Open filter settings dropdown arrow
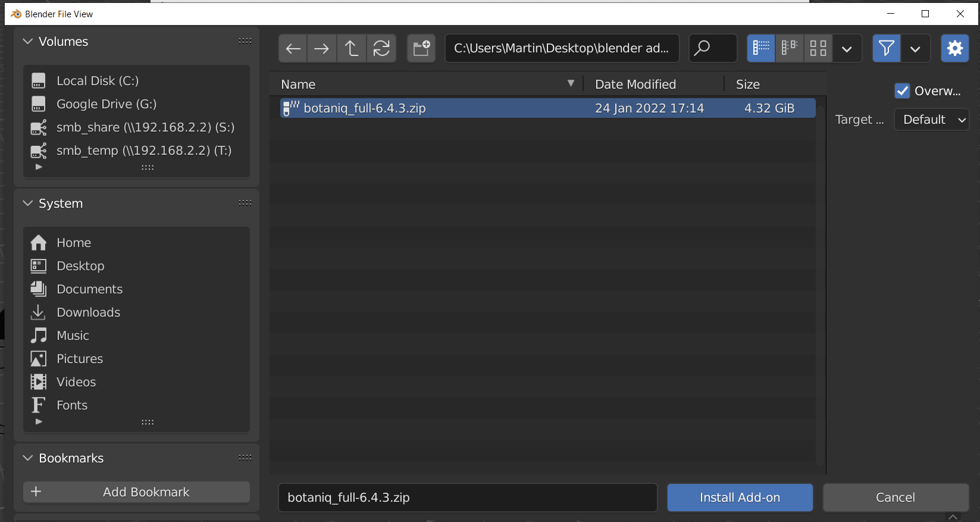 tap(915, 48)
